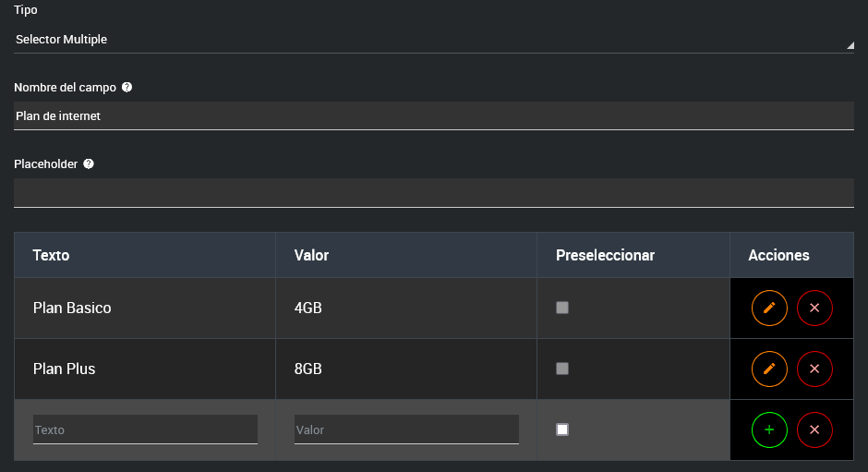Toggle preselect for Plan Basico

tap(561, 308)
